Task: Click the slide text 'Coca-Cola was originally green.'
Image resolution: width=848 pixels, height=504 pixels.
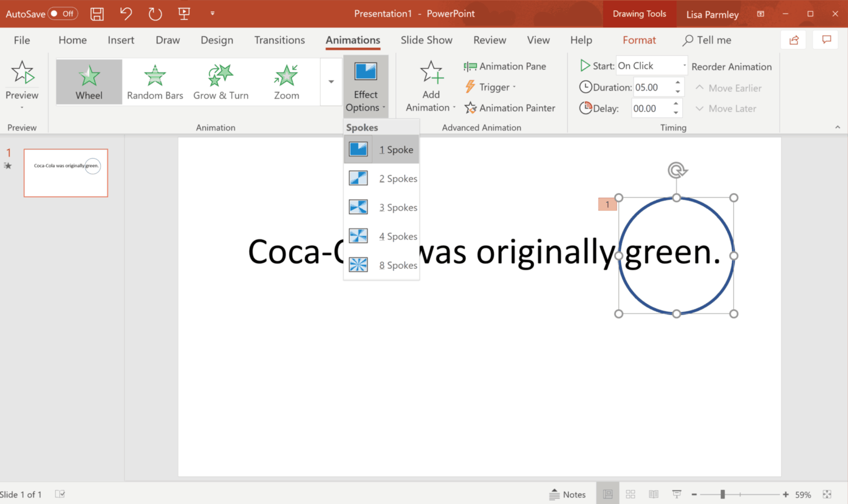Action: (484, 252)
